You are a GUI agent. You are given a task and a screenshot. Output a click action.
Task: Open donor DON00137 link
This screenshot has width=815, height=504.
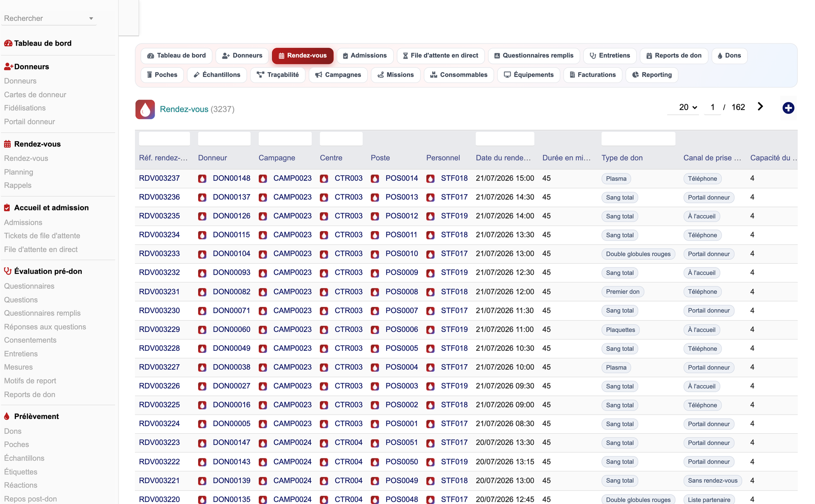(x=232, y=197)
